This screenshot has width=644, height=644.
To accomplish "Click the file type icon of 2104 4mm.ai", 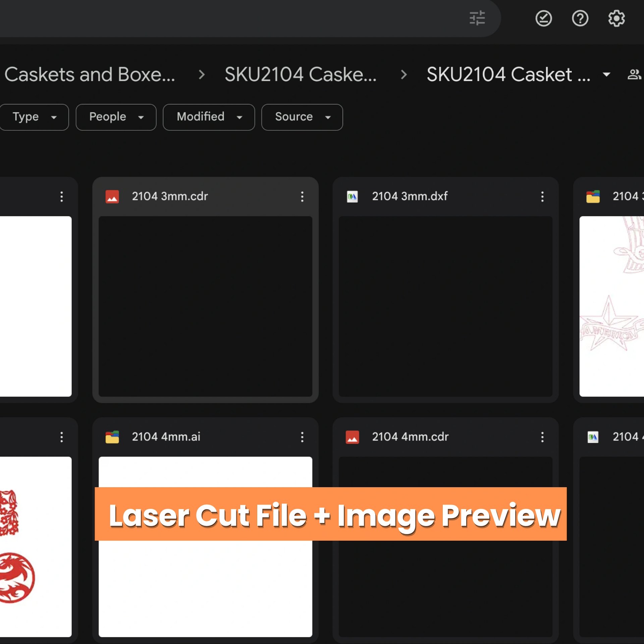I will click(x=112, y=437).
